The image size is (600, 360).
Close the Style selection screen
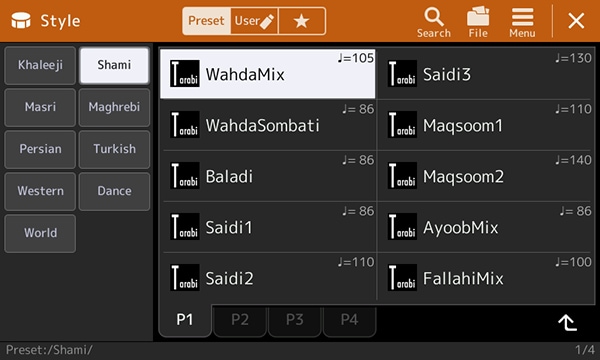coord(576,21)
